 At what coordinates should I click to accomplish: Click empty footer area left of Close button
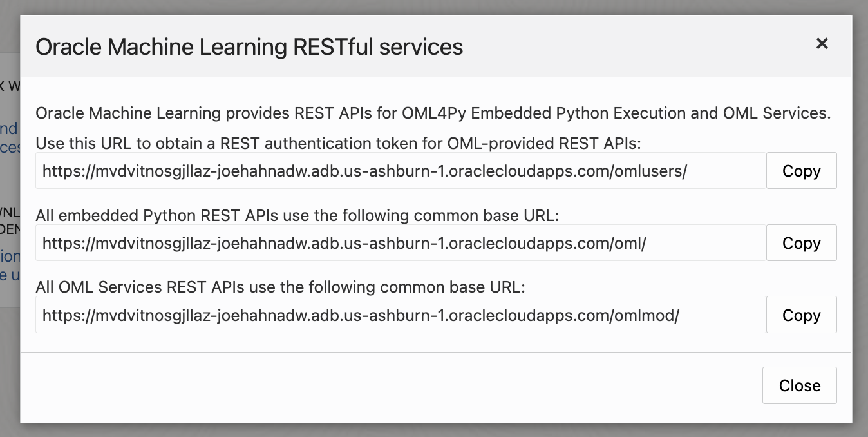(x=386, y=385)
